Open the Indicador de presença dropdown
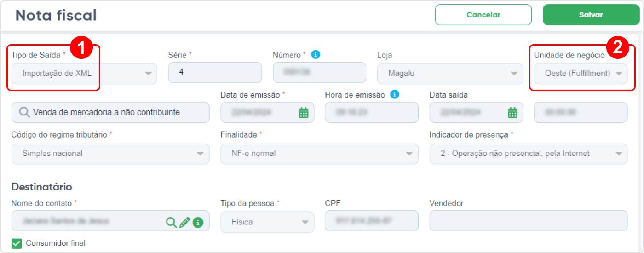Image resolution: width=644 pixels, height=253 pixels. [529, 154]
